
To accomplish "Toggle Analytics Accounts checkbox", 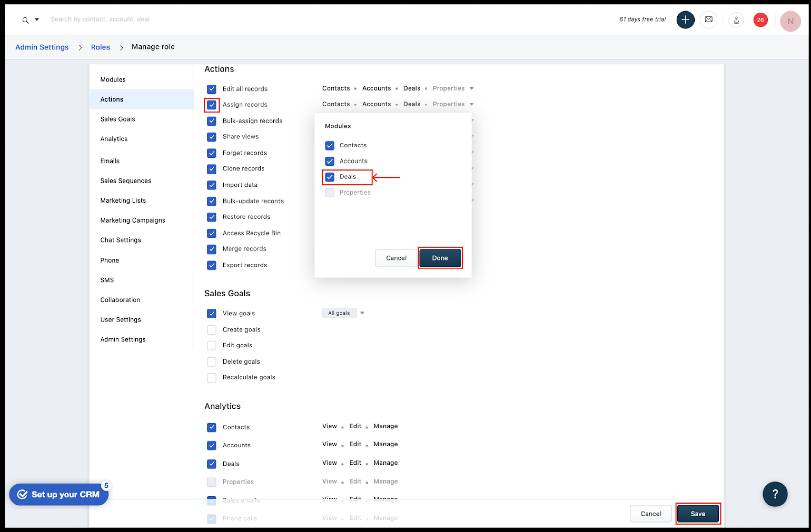I will click(x=211, y=445).
